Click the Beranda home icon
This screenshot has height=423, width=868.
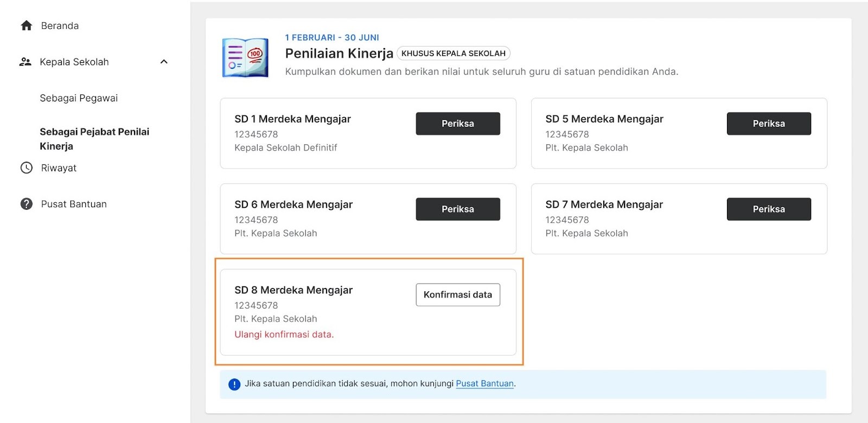pos(26,25)
